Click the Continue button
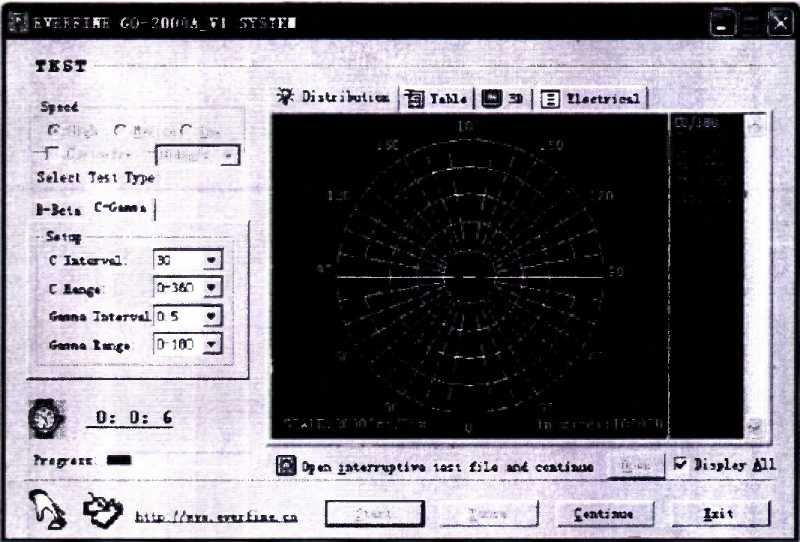800x542 pixels. coord(605,513)
